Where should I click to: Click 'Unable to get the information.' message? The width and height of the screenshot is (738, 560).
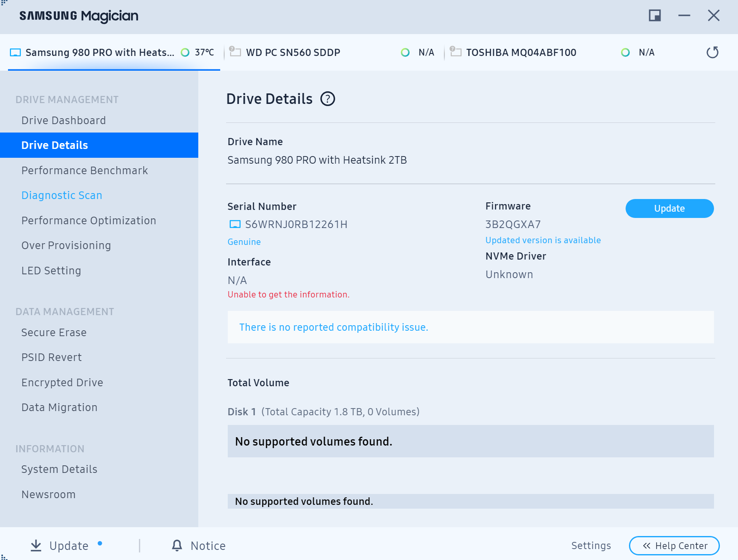click(x=289, y=295)
